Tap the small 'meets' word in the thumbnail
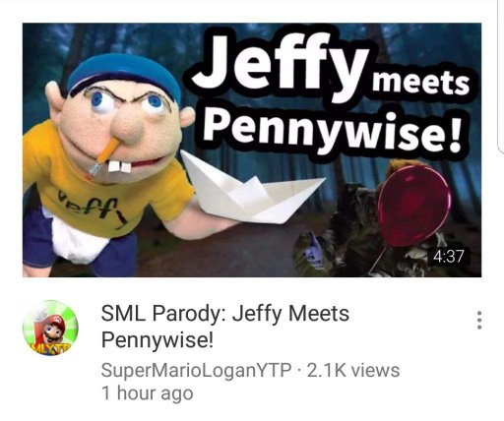Image resolution: width=504 pixels, height=421 pixels. point(420,84)
